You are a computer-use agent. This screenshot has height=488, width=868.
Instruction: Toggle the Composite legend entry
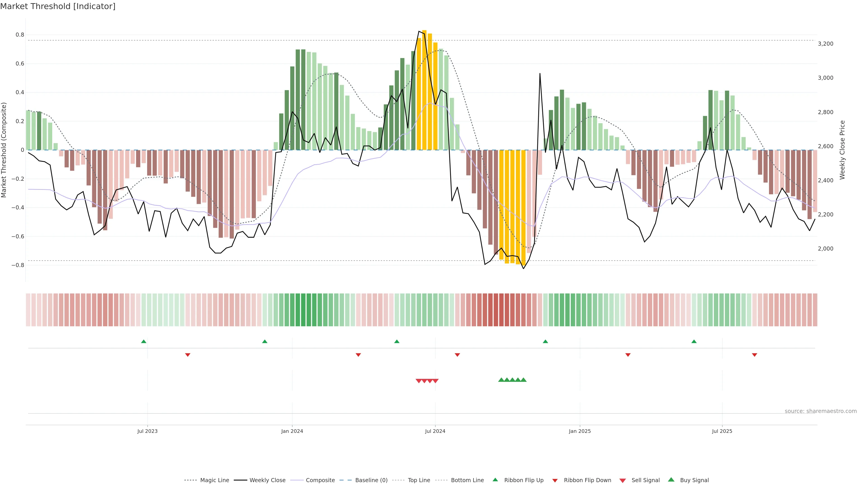coord(320,480)
